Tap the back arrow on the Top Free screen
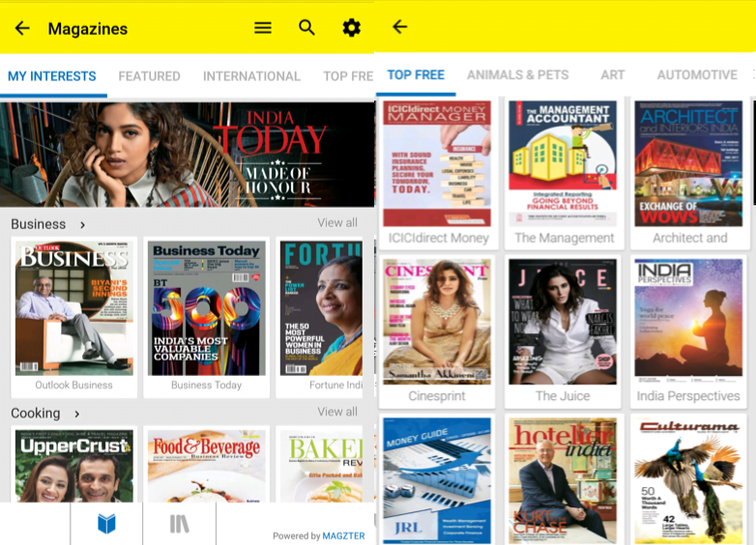This screenshot has width=756, height=545. pyautogui.click(x=399, y=26)
